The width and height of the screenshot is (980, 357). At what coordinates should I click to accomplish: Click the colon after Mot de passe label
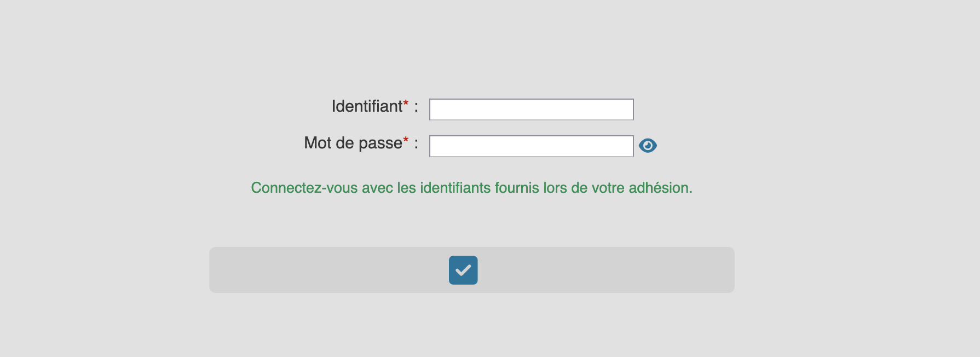tap(416, 143)
